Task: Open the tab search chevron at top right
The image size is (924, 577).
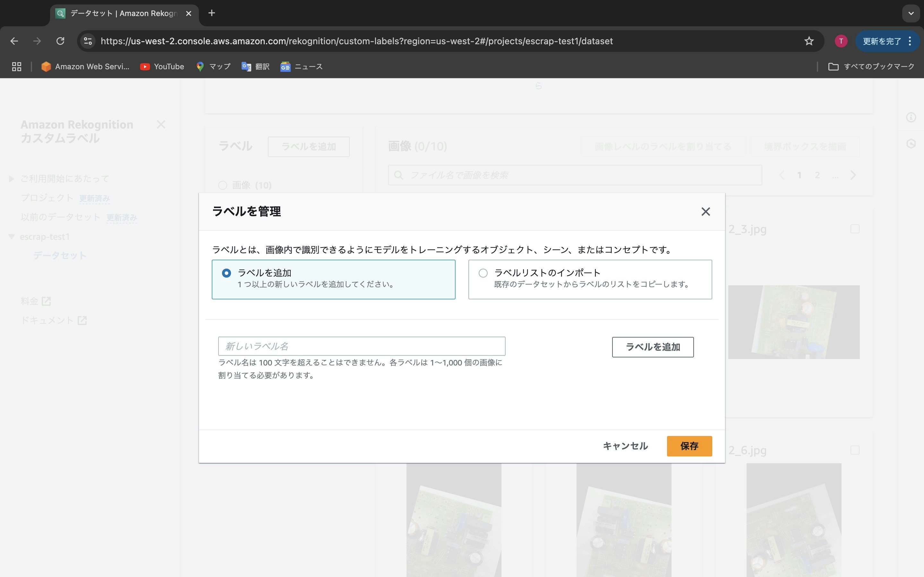Action: pyautogui.click(x=911, y=13)
